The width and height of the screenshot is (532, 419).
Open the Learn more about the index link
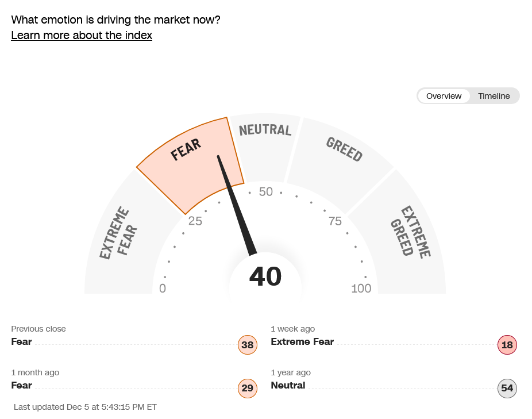82,35
